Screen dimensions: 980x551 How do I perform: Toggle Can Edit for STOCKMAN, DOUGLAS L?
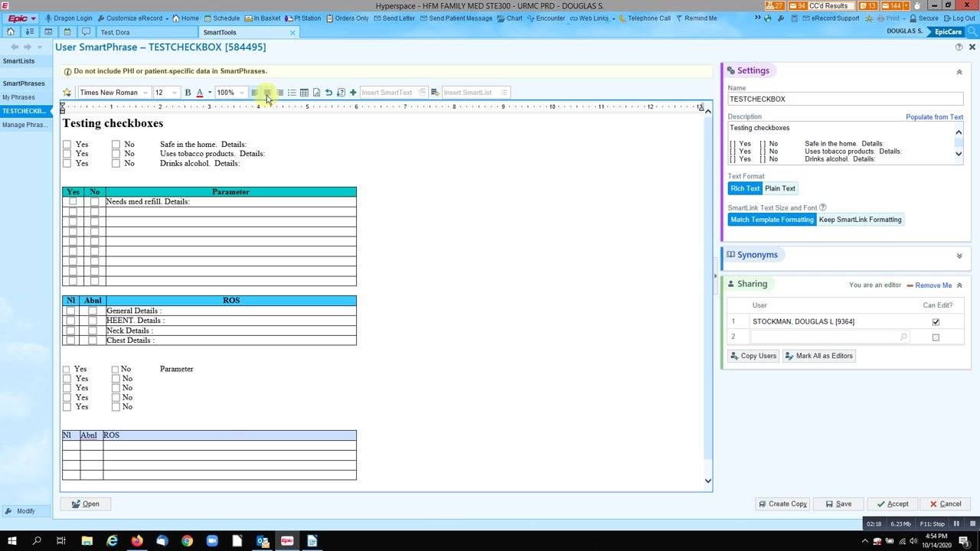pos(936,322)
